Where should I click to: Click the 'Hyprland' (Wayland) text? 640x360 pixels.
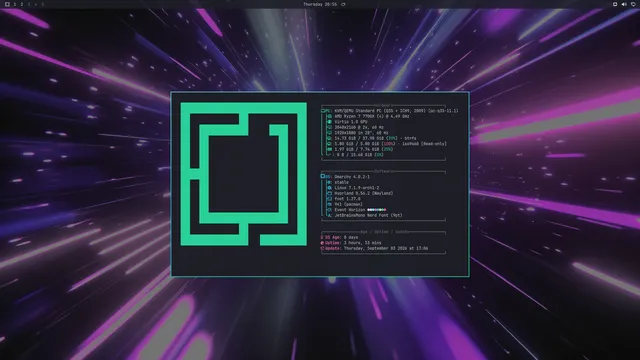364,193
